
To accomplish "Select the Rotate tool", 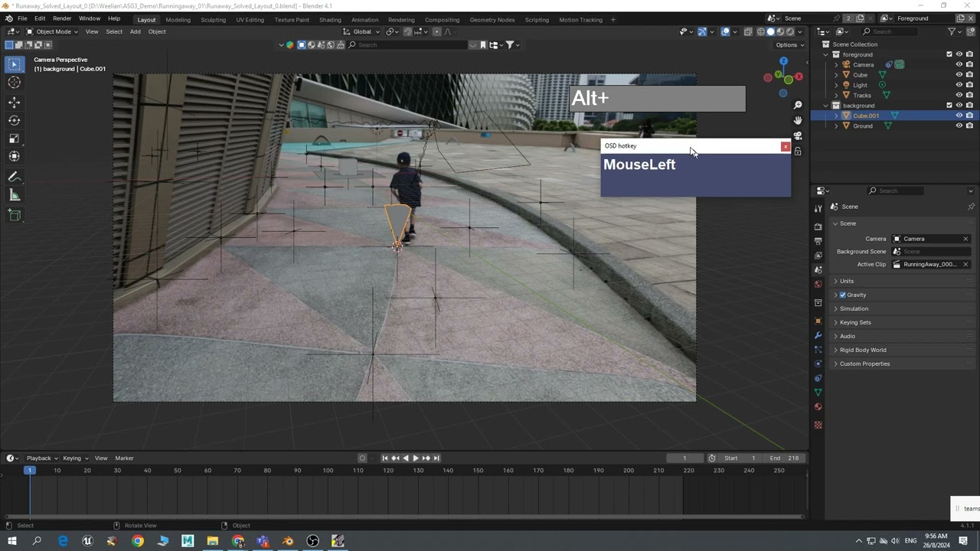I will click(14, 120).
